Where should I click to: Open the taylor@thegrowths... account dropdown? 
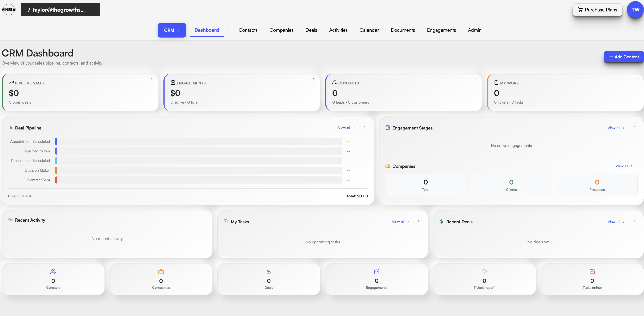[60, 10]
